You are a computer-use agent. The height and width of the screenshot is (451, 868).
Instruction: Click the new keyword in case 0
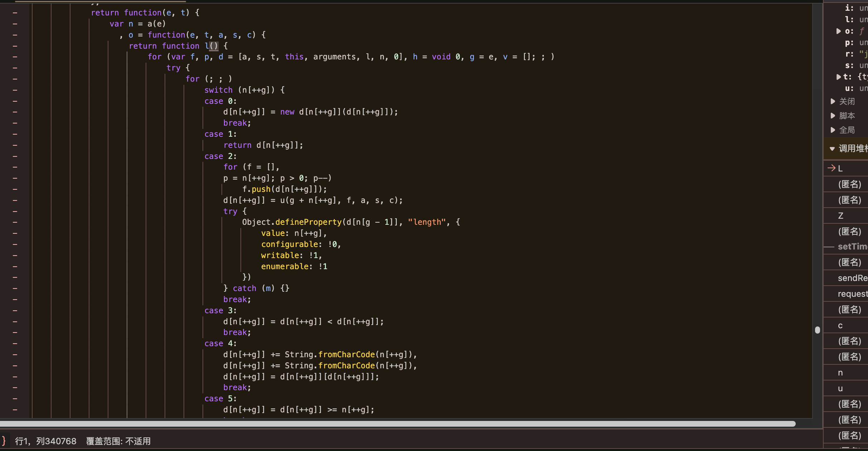[x=287, y=112]
